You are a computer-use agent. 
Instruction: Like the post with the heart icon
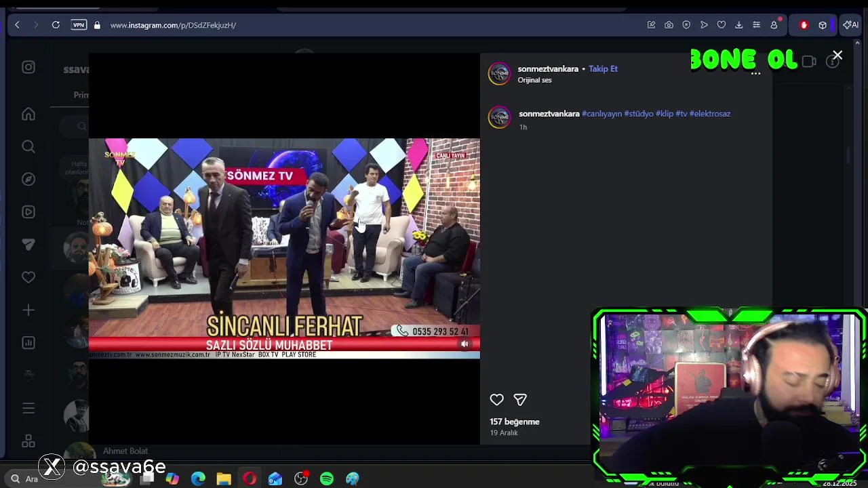click(x=497, y=400)
